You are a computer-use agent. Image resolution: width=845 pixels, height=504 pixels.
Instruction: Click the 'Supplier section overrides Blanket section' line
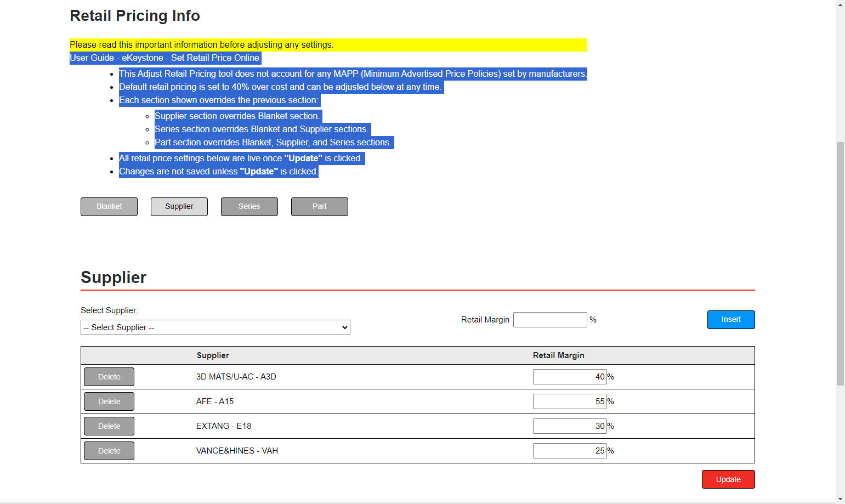[237, 116]
